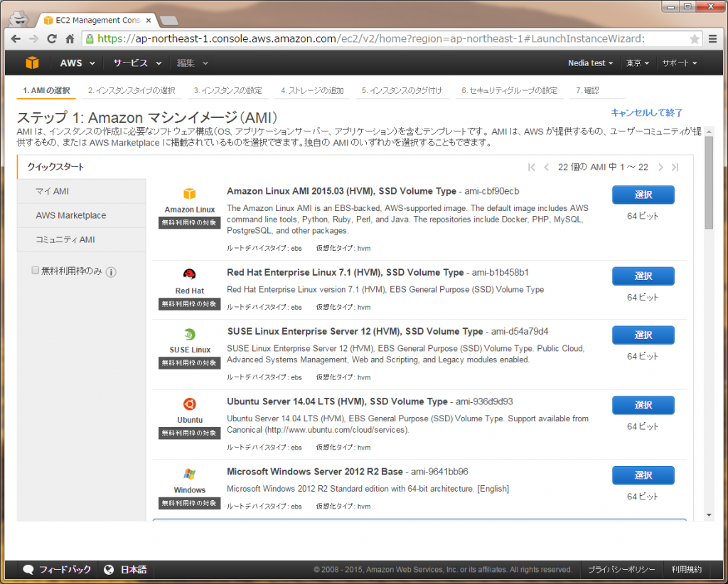Image resolution: width=728 pixels, height=584 pixels.
Task: Click the Amazon Linux AMI 2015.03 title
Action: pos(341,191)
